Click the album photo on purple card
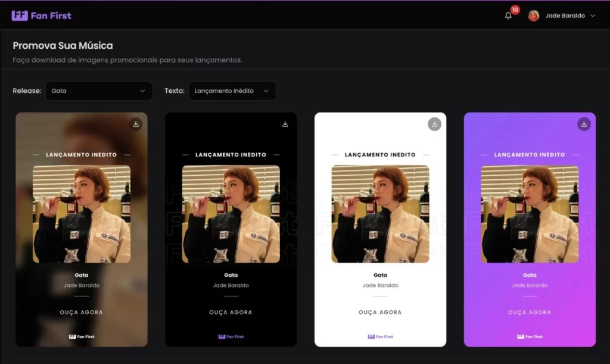Viewport: 610px width, 364px height. click(x=530, y=214)
